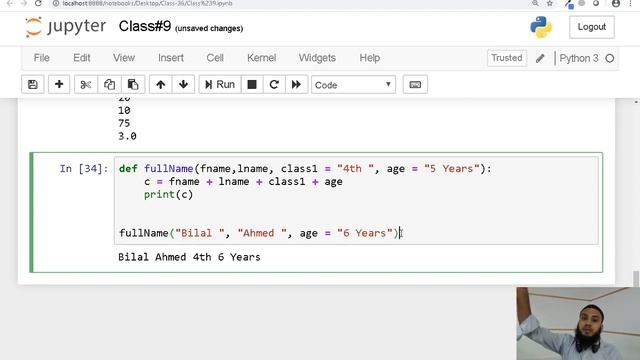The height and width of the screenshot is (360, 640).
Task: Move selected cell down arrow
Action: 183,84
